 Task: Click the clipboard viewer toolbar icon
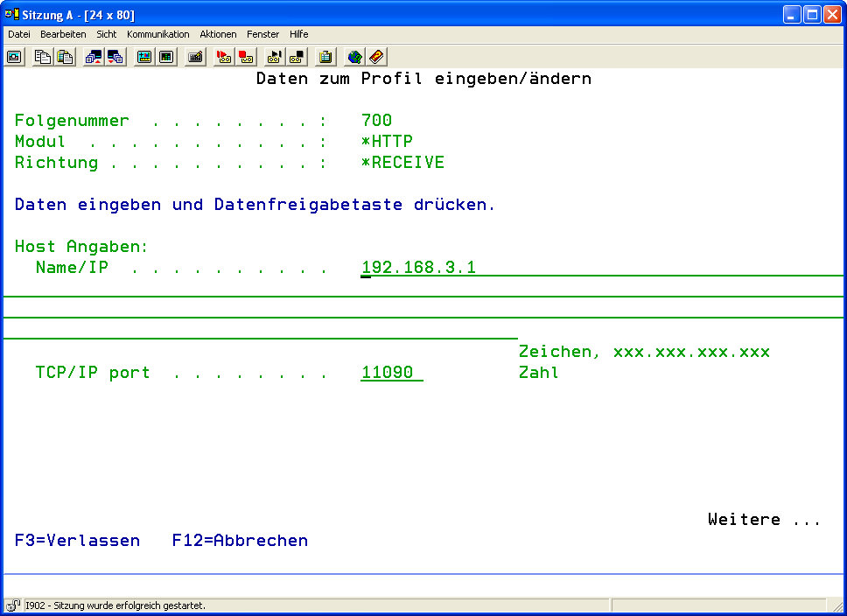coord(325,57)
